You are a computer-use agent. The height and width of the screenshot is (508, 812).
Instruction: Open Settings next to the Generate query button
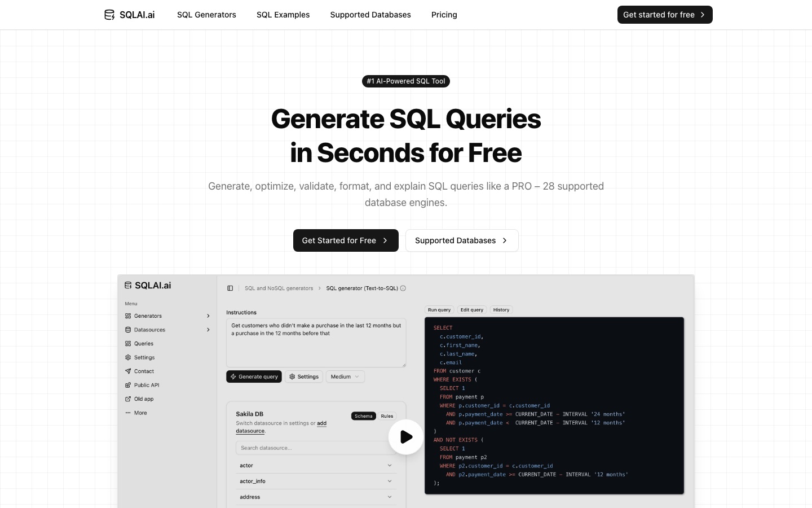(x=304, y=376)
